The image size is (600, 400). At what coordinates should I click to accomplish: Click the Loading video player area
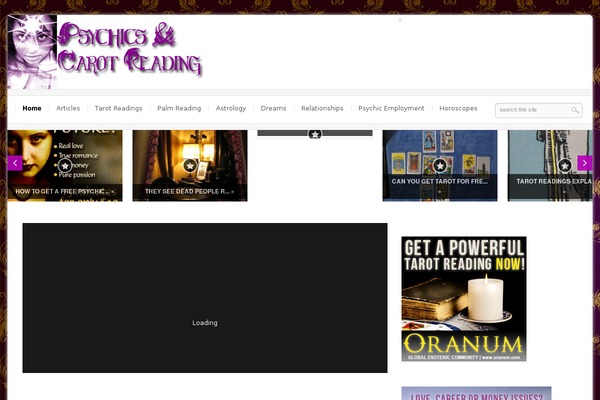pos(205,298)
